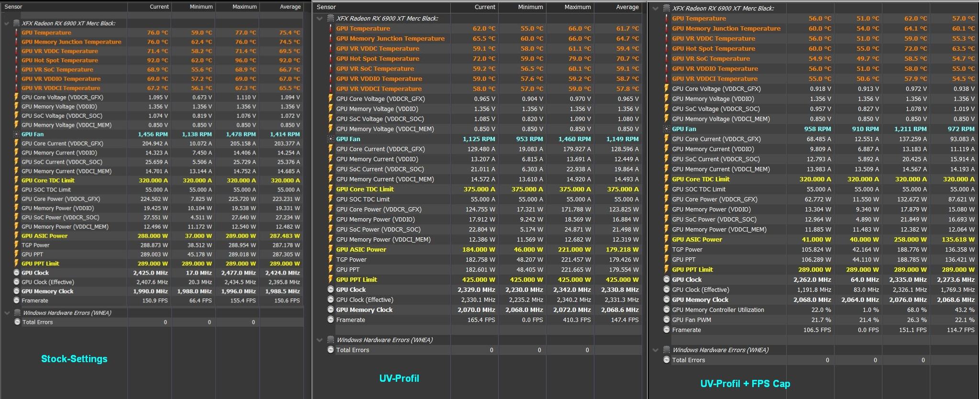The width and height of the screenshot is (980, 399).
Task: Select 1,125 RPM current fan value in UV-Profil panel
Action: click(x=479, y=139)
